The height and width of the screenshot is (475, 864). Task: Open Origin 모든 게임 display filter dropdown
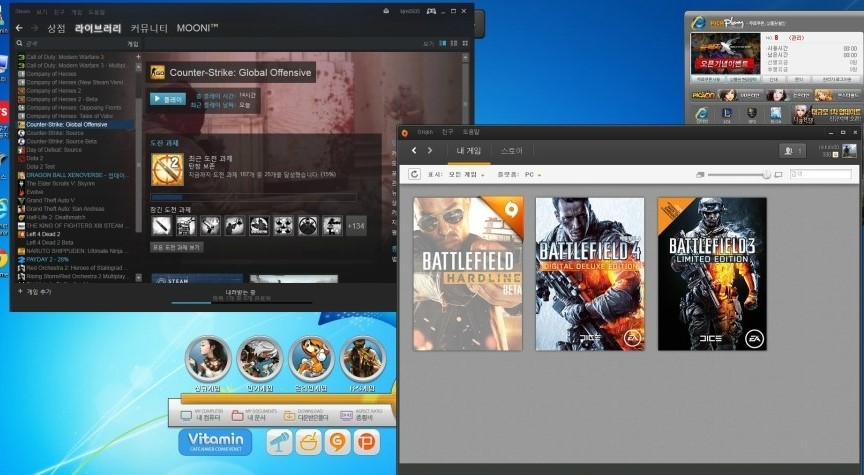466,175
